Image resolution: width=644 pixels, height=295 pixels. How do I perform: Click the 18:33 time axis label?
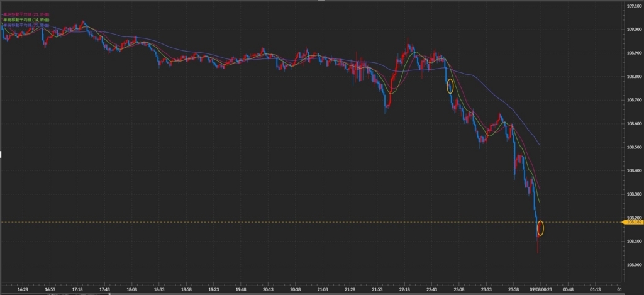point(159,289)
